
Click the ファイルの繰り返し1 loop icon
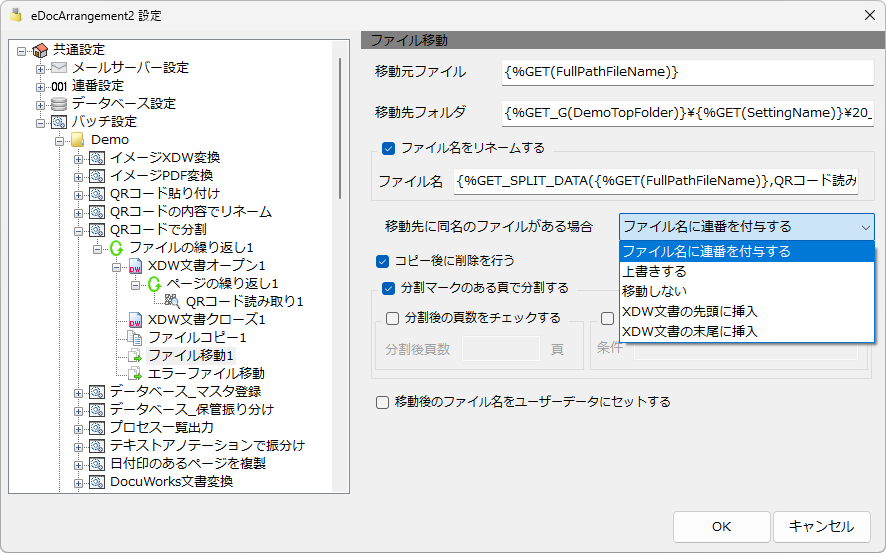[116, 248]
